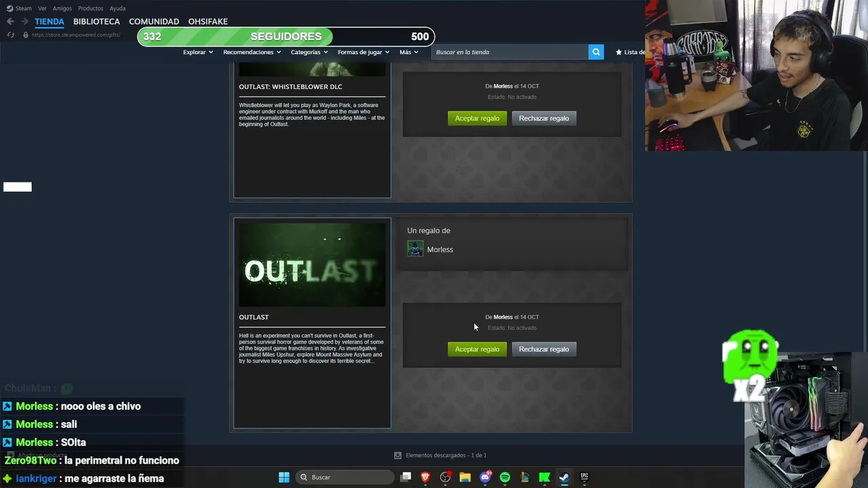Image resolution: width=868 pixels, height=488 pixels.
Task: Open the Ver menu
Action: coord(42,8)
